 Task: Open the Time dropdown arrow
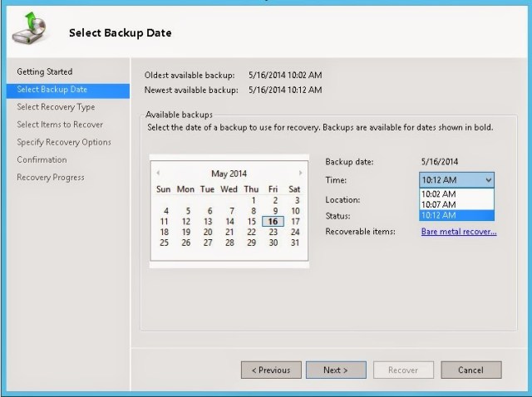(488, 179)
